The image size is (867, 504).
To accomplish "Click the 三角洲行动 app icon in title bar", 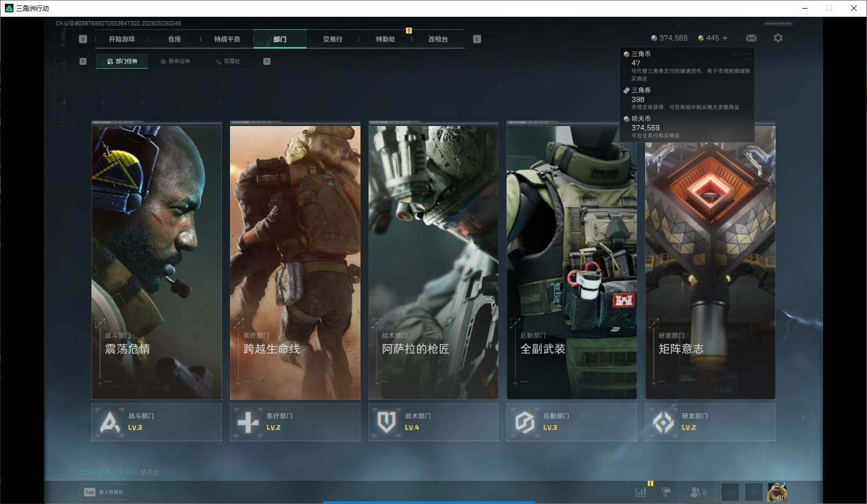I will [9, 8].
